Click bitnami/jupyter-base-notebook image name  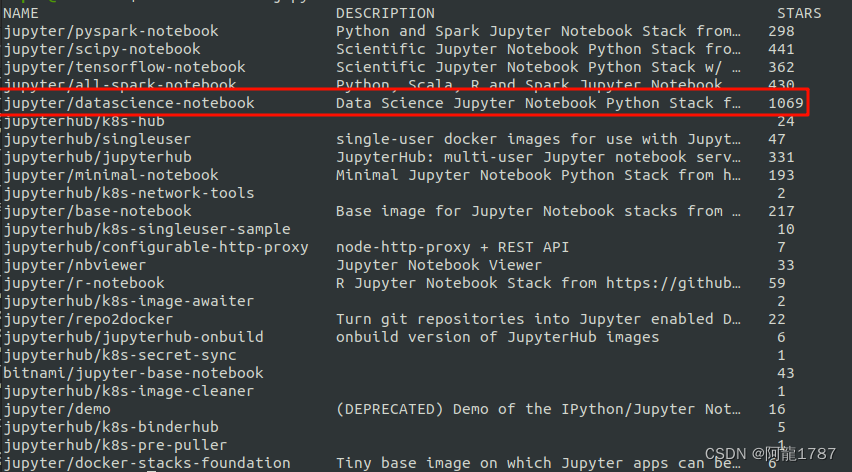(133, 373)
